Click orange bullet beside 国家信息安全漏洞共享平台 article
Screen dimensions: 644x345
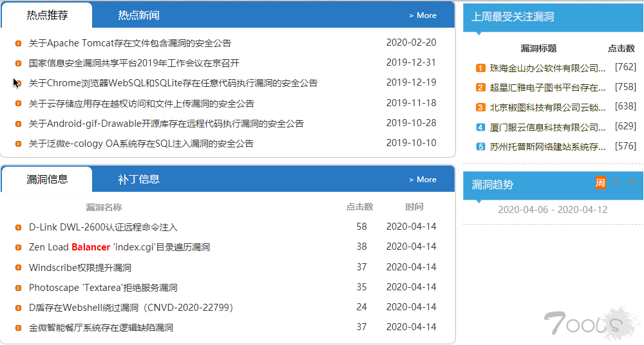coord(19,63)
